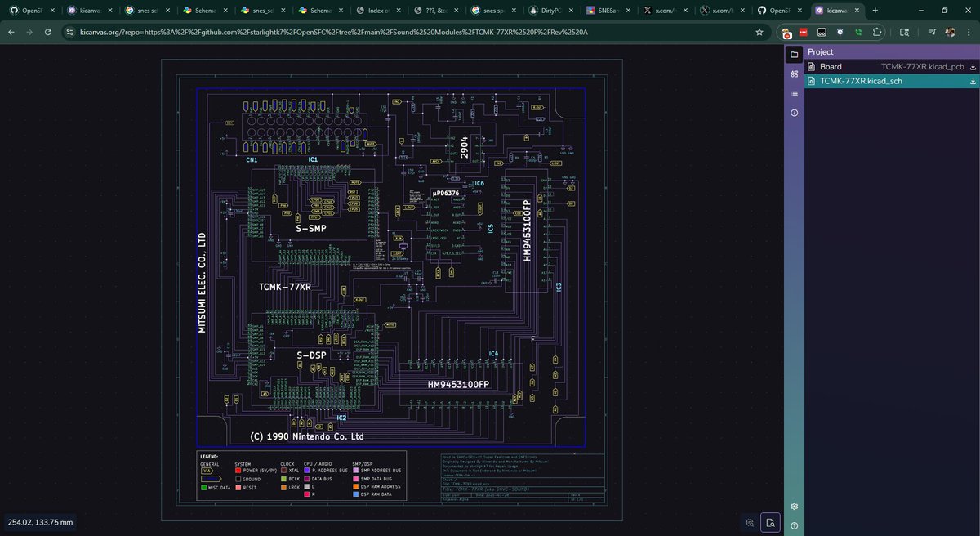Click the '(C) 1990 Nintendo Co. Ltd' text
The image size is (980, 536).
click(x=307, y=436)
